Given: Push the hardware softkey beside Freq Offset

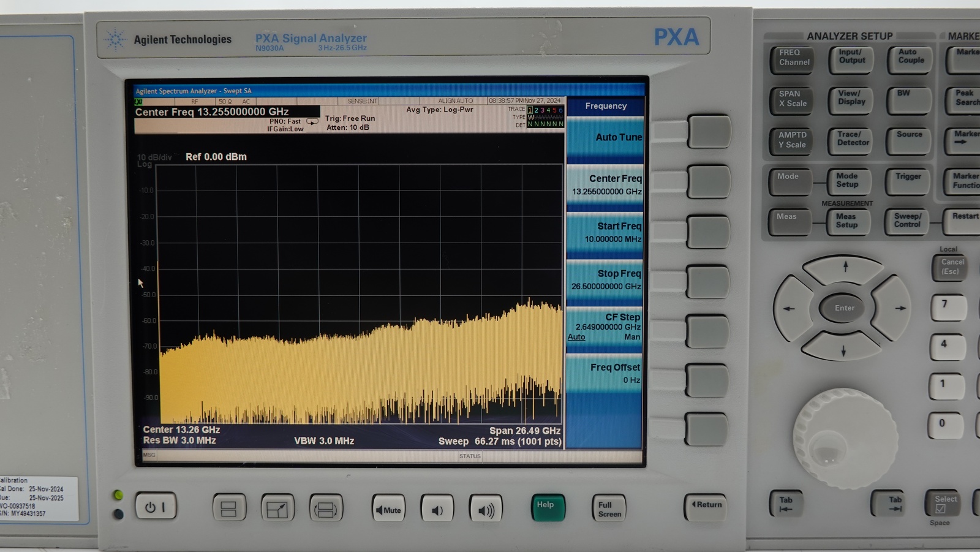Looking at the screenshot, I should (x=706, y=380).
